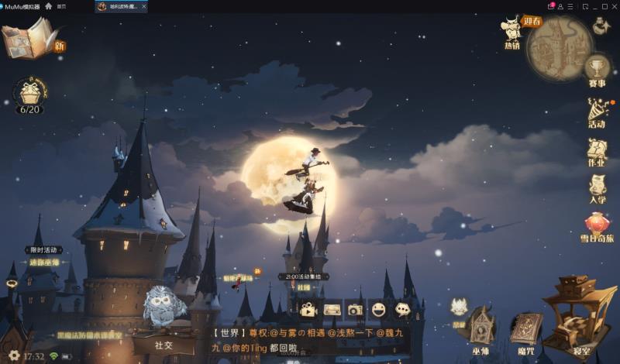Click the glowing location label marked 新

[x=238, y=278]
